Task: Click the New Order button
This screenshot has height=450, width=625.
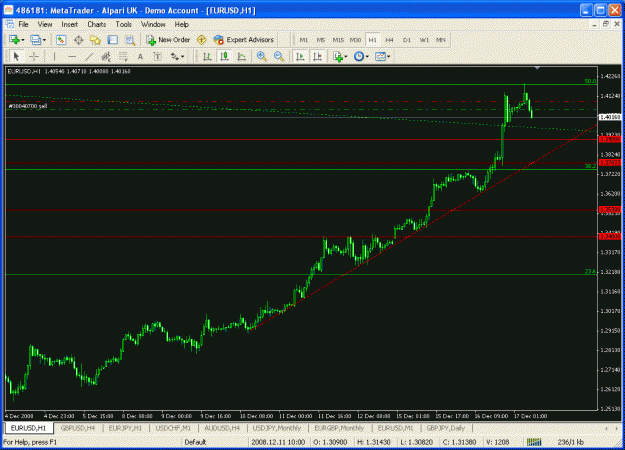Action: coord(168,40)
